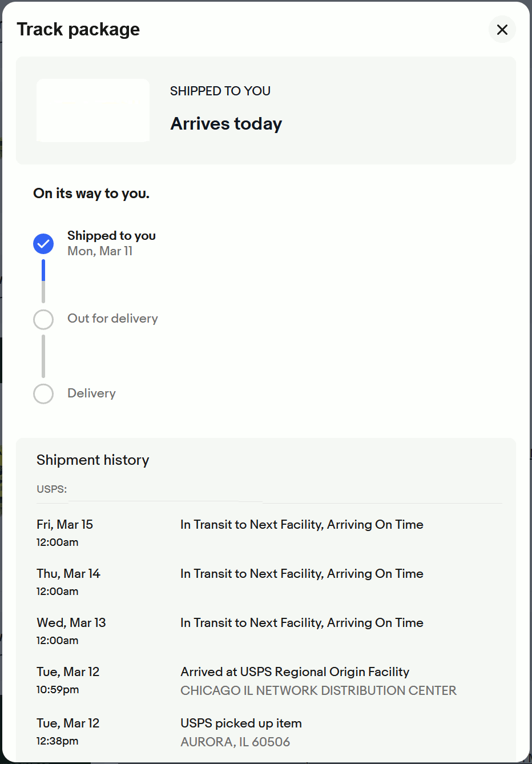This screenshot has height=764, width=532.
Task: Click the USPS carrier label
Action: (x=51, y=489)
